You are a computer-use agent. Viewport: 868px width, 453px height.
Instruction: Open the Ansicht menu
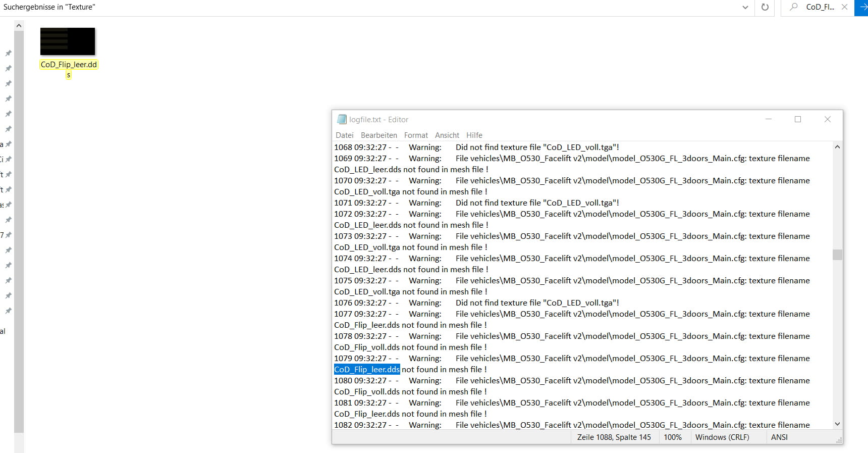tap(447, 135)
